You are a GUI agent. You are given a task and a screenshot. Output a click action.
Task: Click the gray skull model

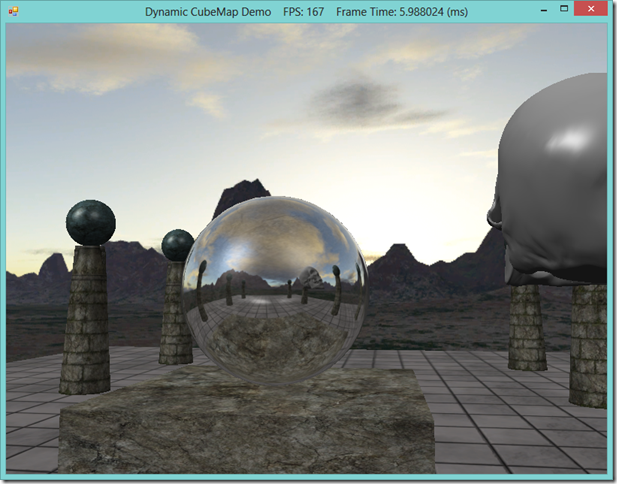(x=548, y=179)
